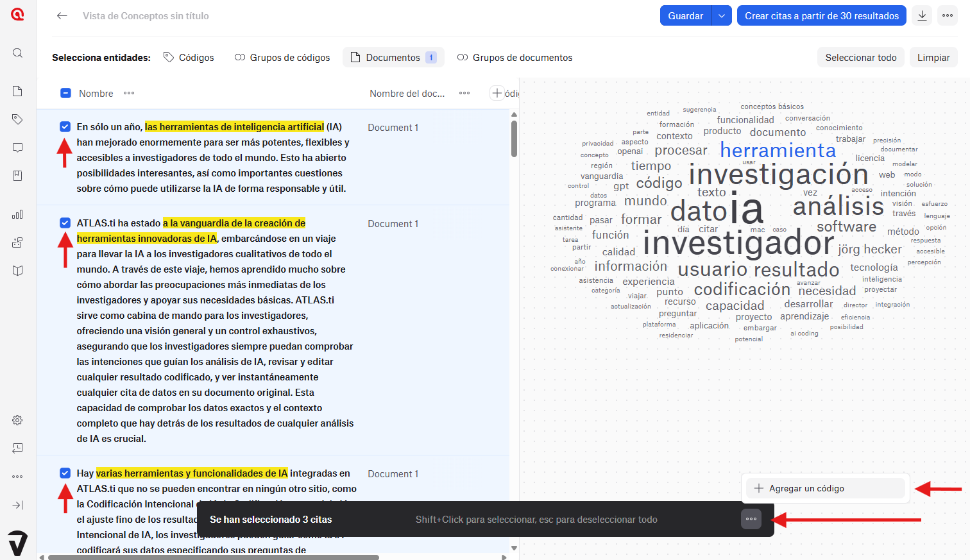Click 'Document 1' in the first row
The width and height of the screenshot is (970, 560).
[x=393, y=128]
